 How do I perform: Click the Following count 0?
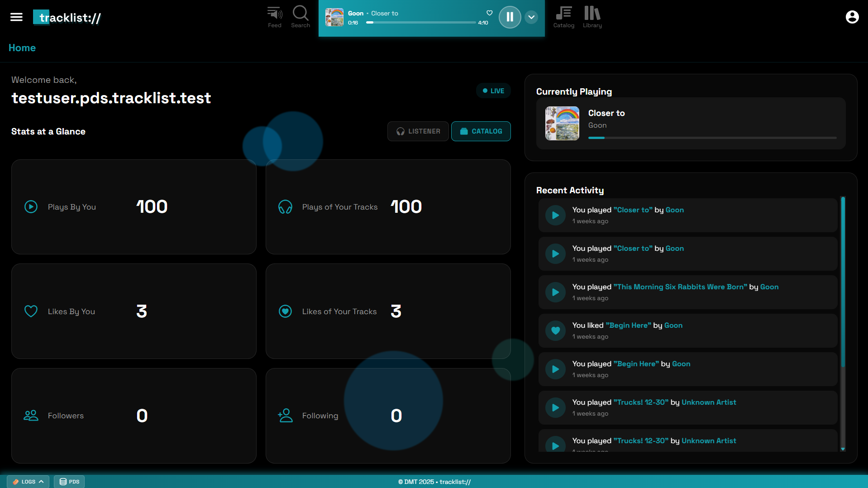396,416
